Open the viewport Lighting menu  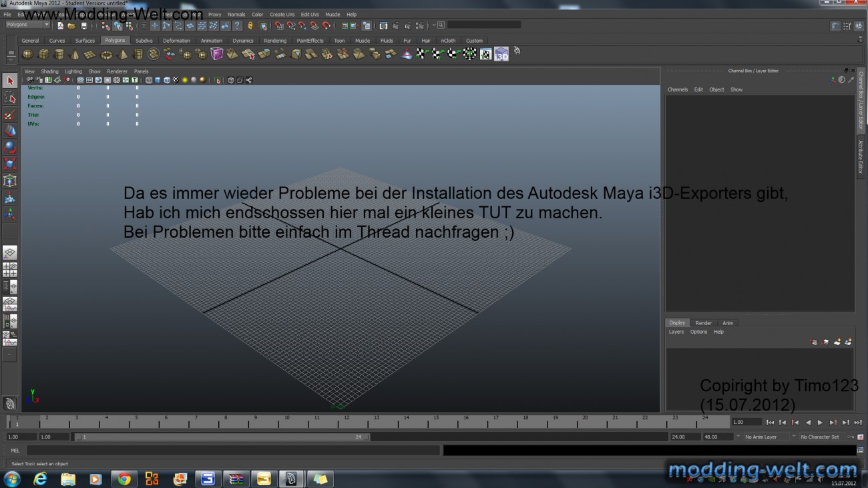[x=73, y=71]
